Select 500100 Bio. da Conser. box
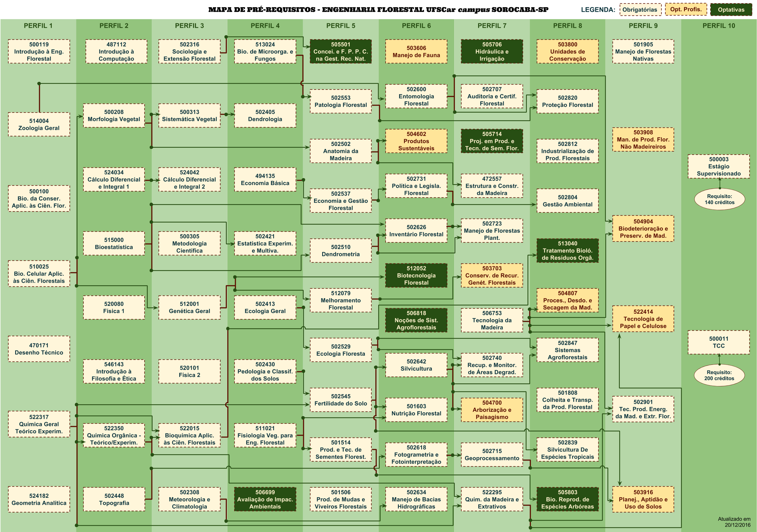Image resolution: width=757 pixels, height=532 pixels. (x=39, y=198)
